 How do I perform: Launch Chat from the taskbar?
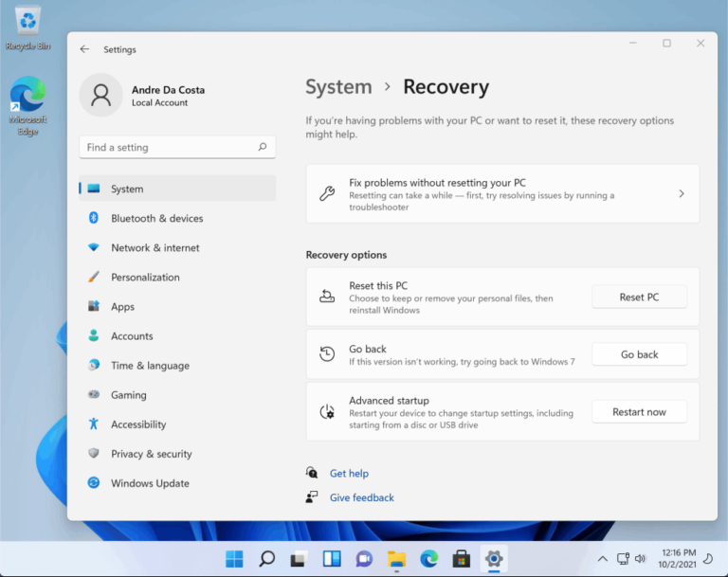pyautogui.click(x=364, y=559)
